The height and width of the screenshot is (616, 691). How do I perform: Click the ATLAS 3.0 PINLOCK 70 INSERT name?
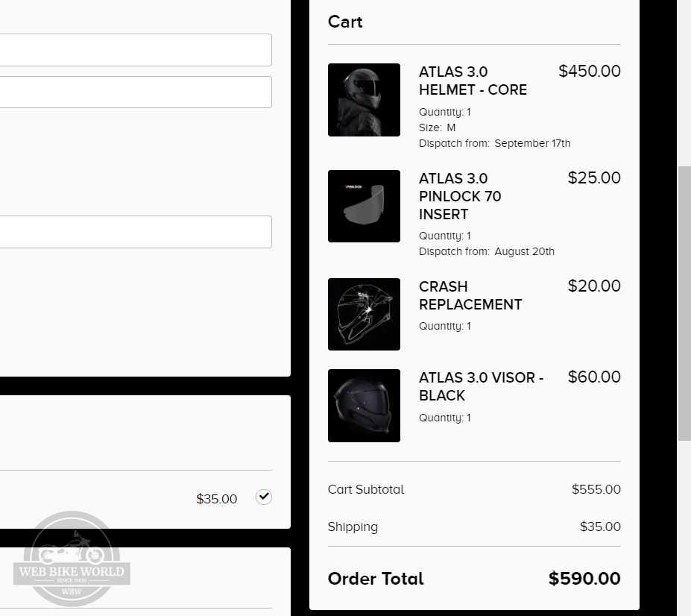point(460,196)
